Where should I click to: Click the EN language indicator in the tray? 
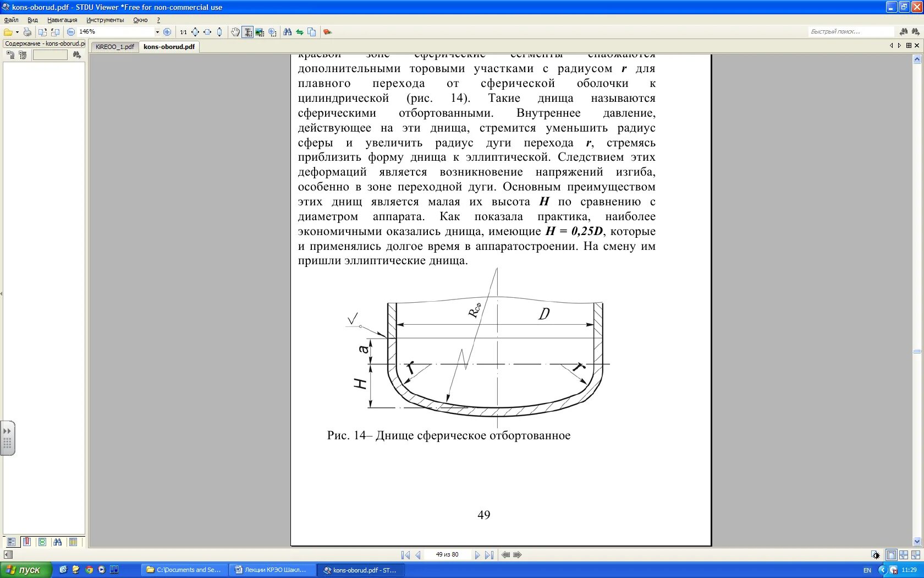click(867, 570)
